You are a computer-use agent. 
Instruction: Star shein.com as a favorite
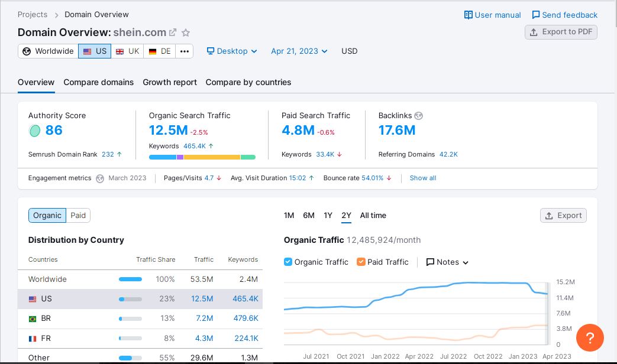point(186,32)
